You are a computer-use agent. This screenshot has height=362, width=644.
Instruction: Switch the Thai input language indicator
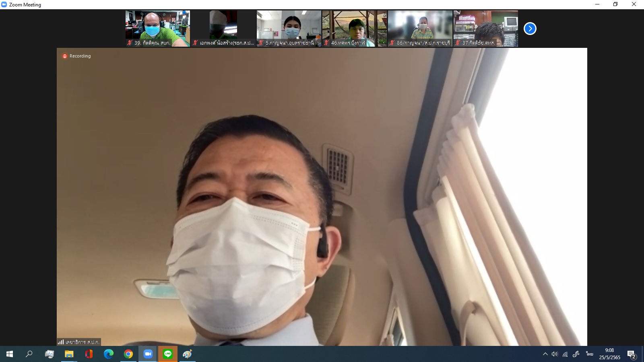tap(590, 354)
